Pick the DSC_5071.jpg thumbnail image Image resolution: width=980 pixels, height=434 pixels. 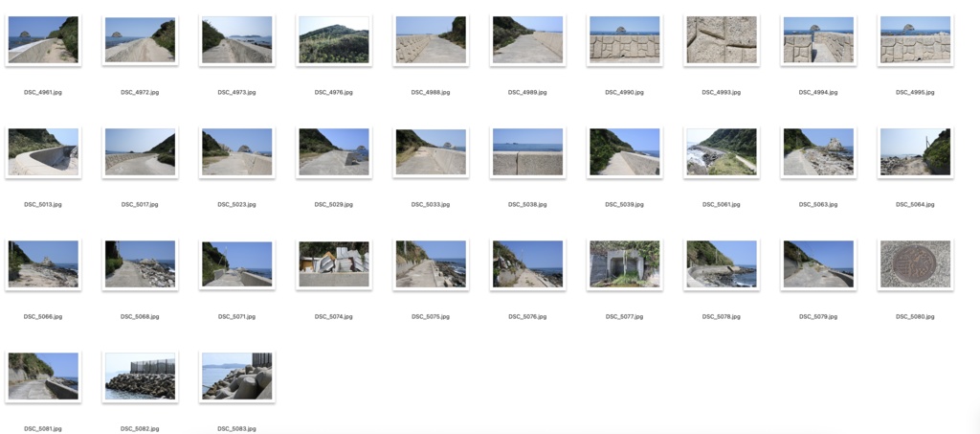(x=237, y=263)
